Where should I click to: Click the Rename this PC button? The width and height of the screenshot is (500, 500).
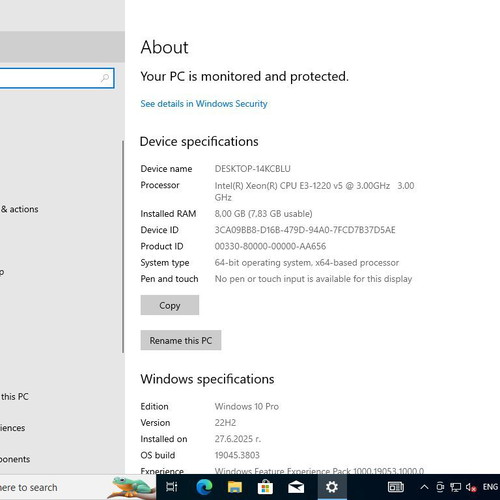point(181,340)
